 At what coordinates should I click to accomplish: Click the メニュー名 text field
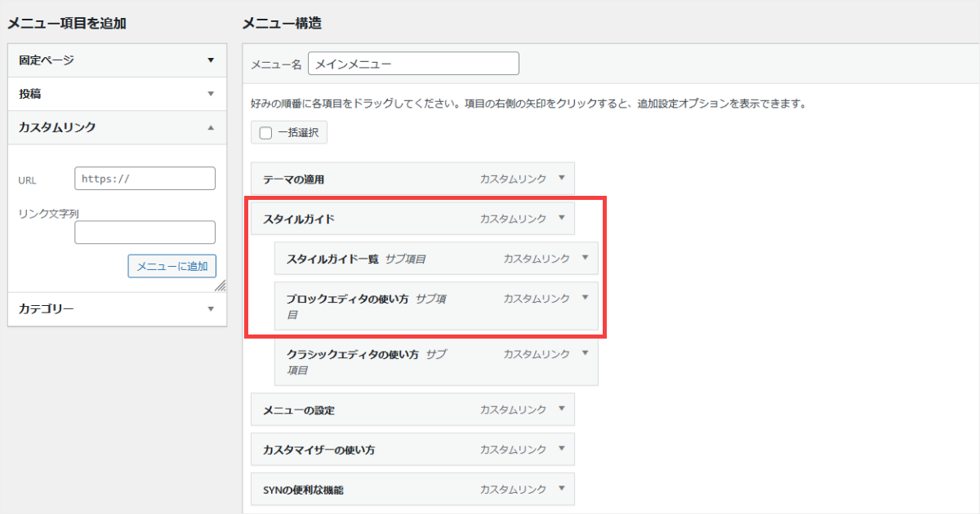tap(413, 64)
